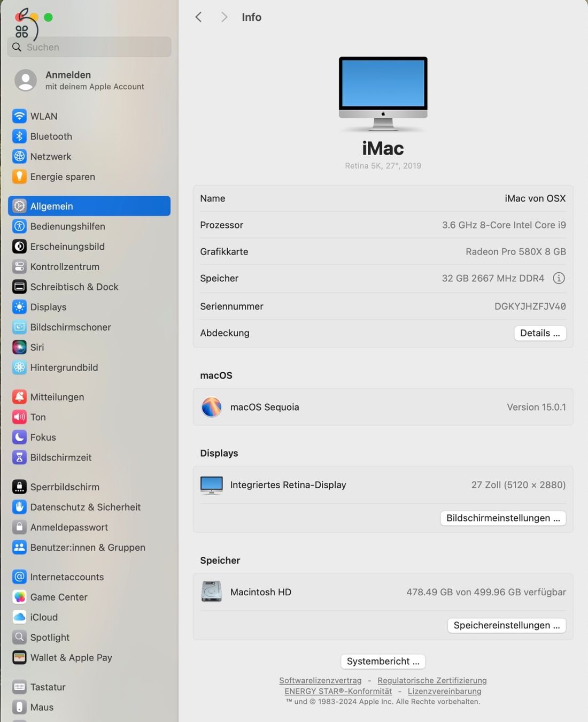
Task: Go forward with the right chevron
Action: 224,17
